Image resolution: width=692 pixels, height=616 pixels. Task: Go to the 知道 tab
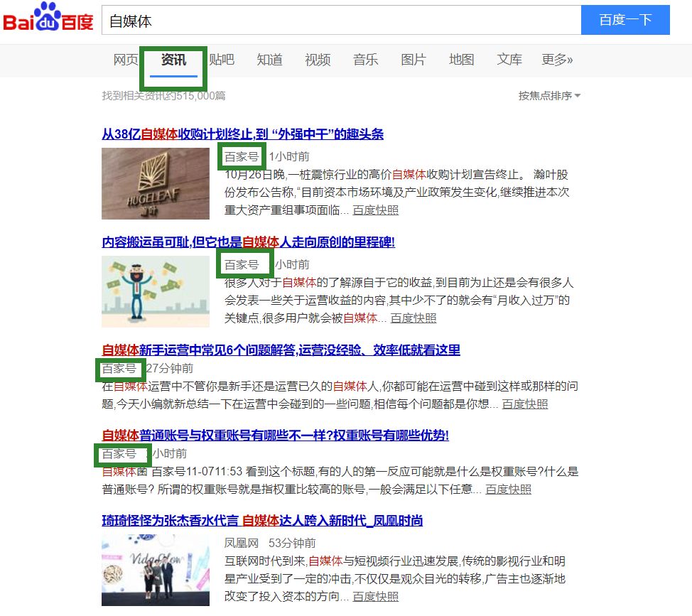[x=269, y=60]
